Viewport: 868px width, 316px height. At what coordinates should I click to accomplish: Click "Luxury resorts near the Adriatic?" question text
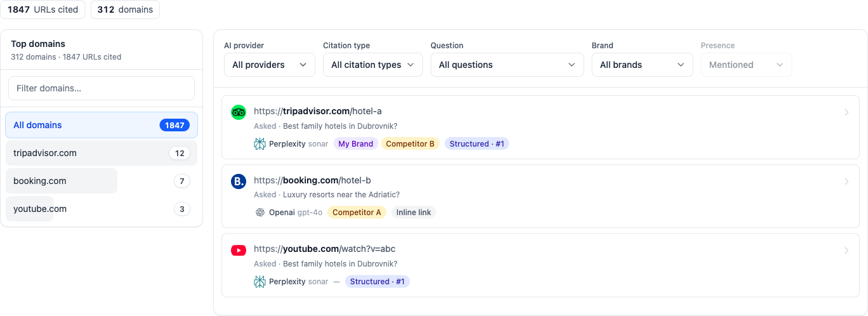tap(341, 195)
